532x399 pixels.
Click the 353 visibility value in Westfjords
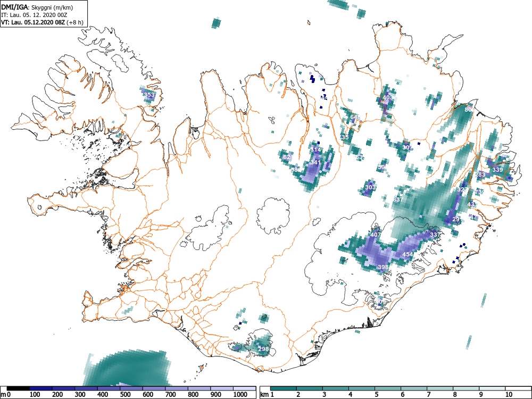149,95
